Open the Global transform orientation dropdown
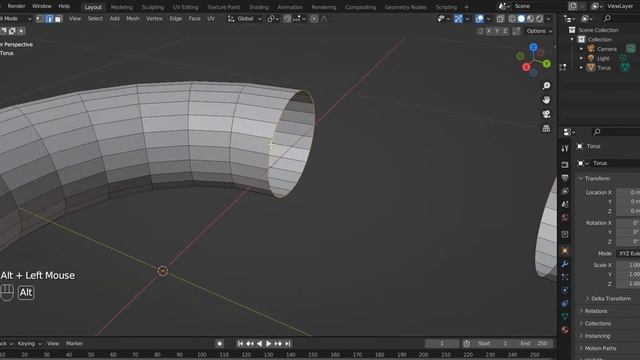This screenshot has width=640, height=360. (244, 19)
